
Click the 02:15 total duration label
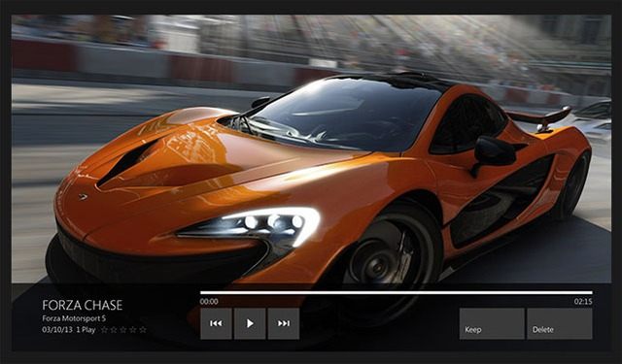(583, 302)
